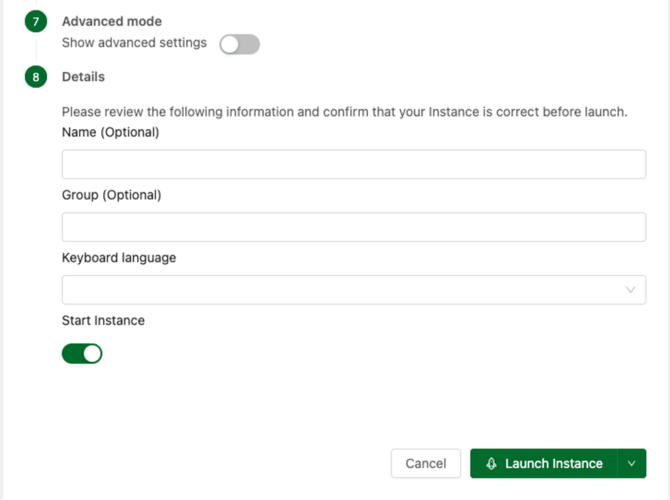Click the chevron in Keyboard language field
This screenshot has width=670, height=500.
coord(630,290)
